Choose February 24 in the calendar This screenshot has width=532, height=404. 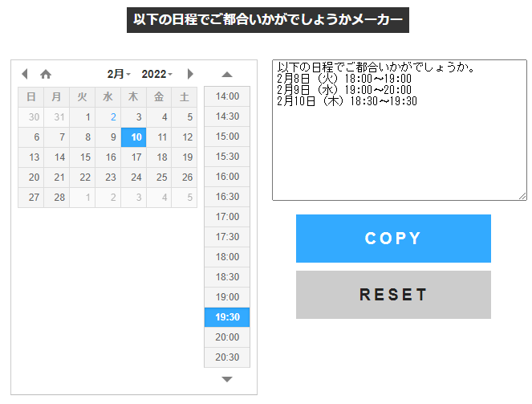[134, 178]
